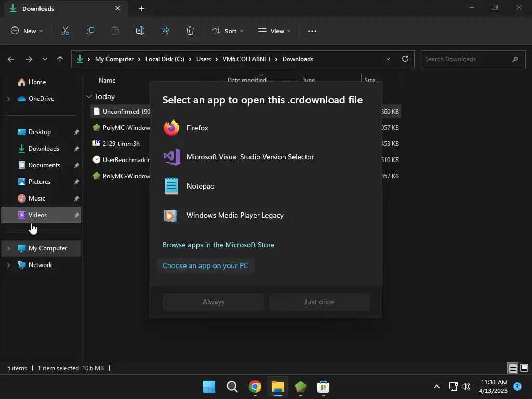The image size is (532, 399).
Task: Click the Name column header
Action: (107, 81)
